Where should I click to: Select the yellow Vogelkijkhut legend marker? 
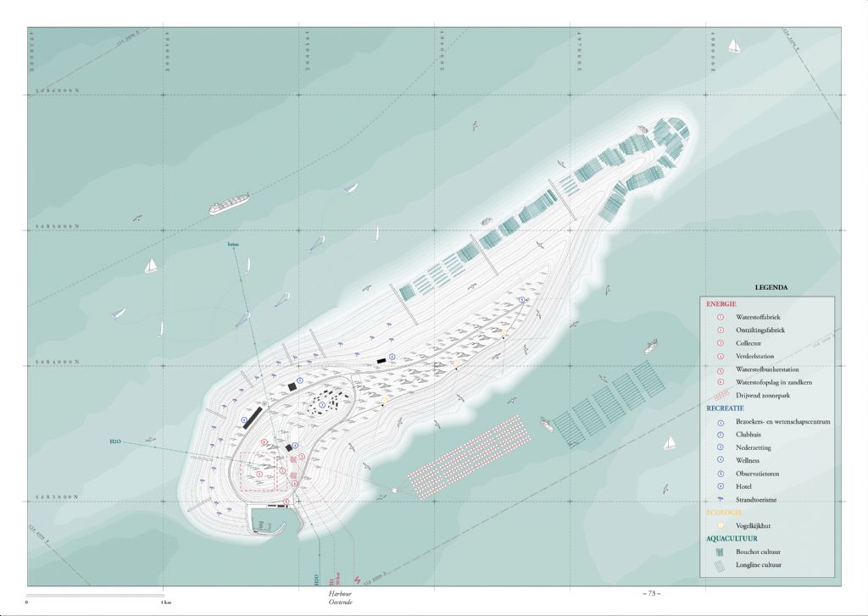719,525
